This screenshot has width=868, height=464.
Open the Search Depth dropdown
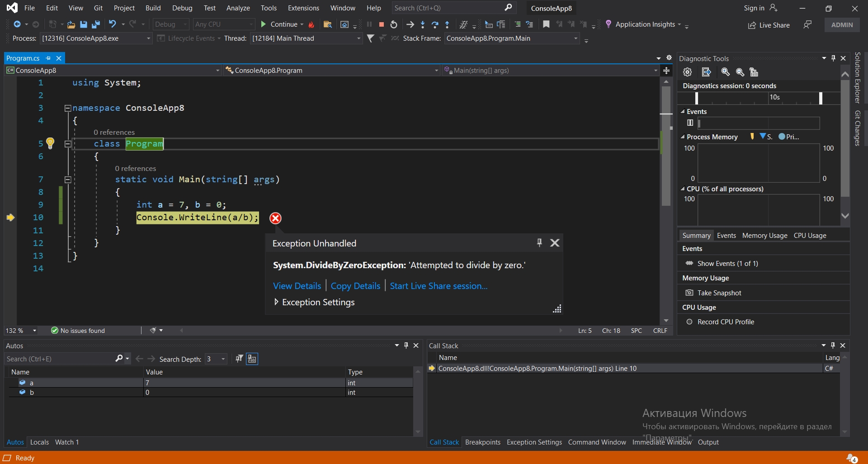point(223,359)
